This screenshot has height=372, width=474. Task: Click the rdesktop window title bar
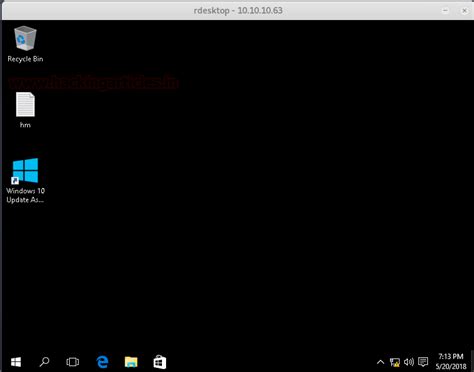238,10
